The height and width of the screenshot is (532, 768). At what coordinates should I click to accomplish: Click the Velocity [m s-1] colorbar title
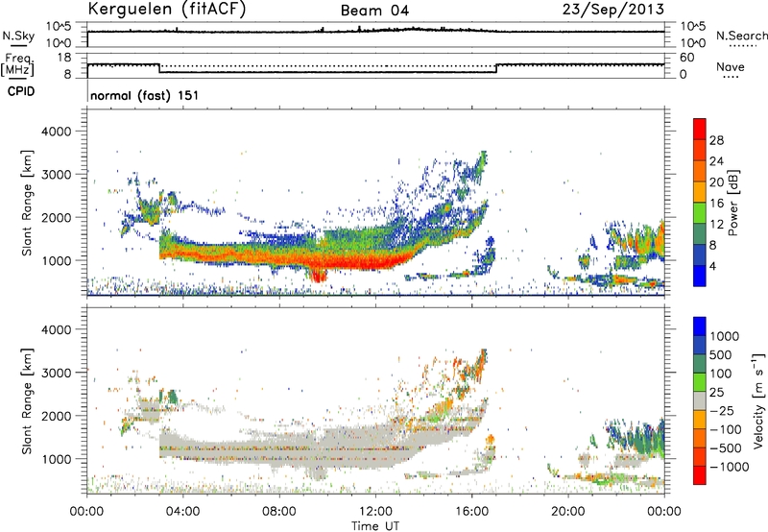tap(758, 400)
